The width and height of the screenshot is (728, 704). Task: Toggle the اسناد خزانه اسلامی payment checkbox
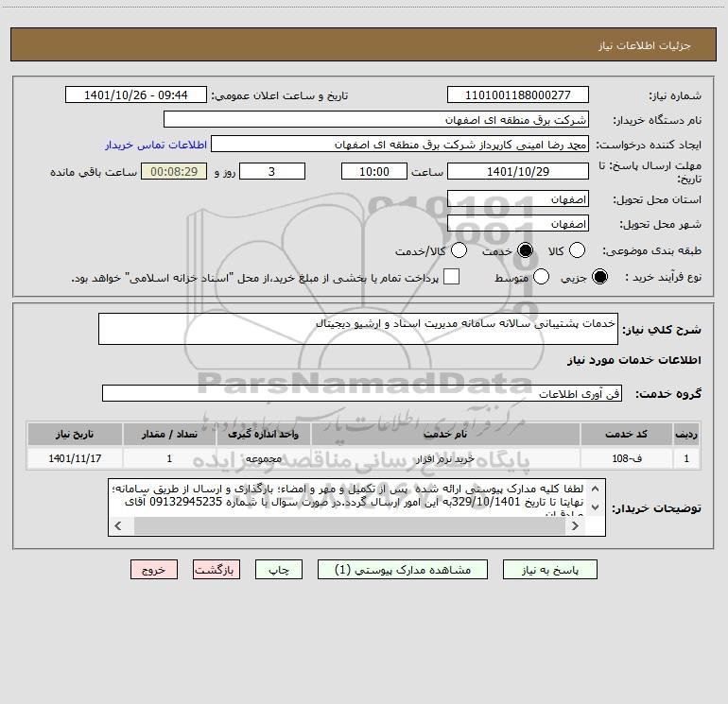click(x=451, y=277)
